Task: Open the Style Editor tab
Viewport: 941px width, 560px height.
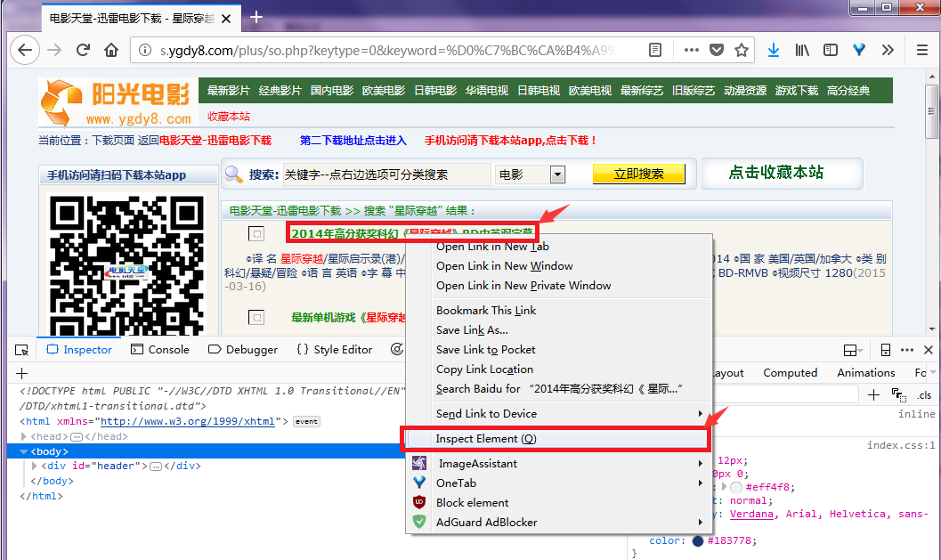Action: (334, 349)
